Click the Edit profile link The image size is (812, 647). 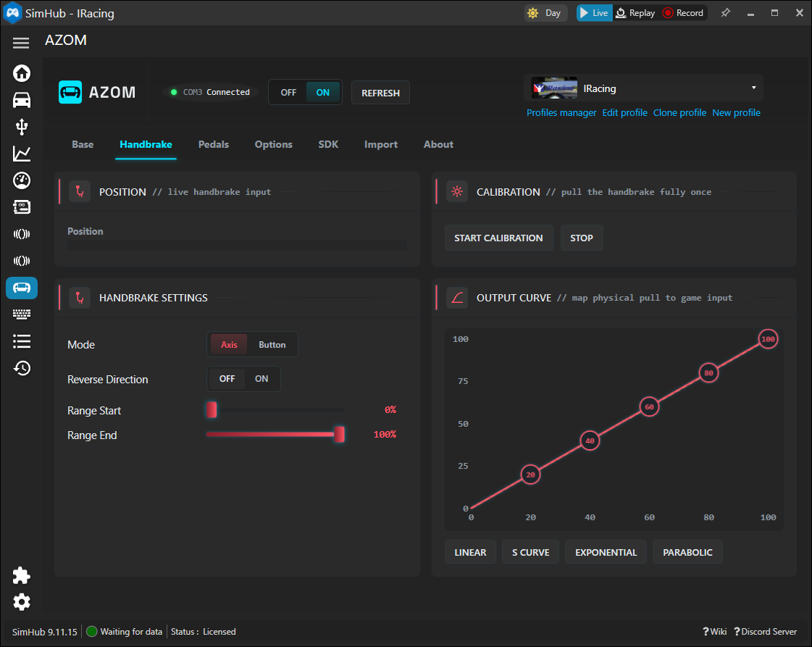pos(624,112)
